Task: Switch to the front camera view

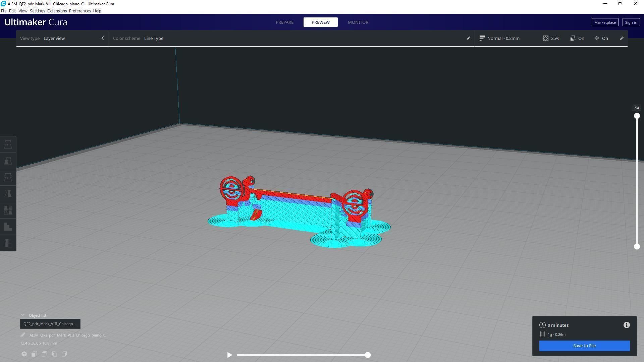Action: point(34,354)
